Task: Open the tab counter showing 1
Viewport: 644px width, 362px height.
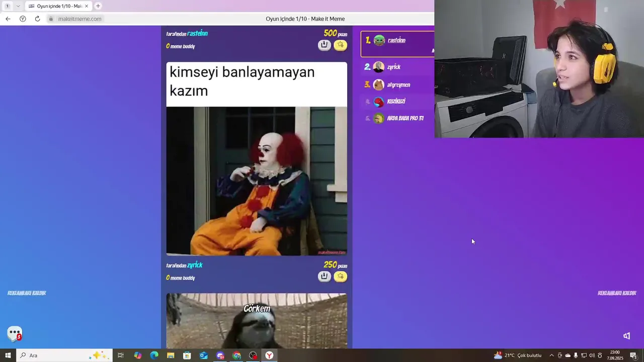Action: coord(7,6)
